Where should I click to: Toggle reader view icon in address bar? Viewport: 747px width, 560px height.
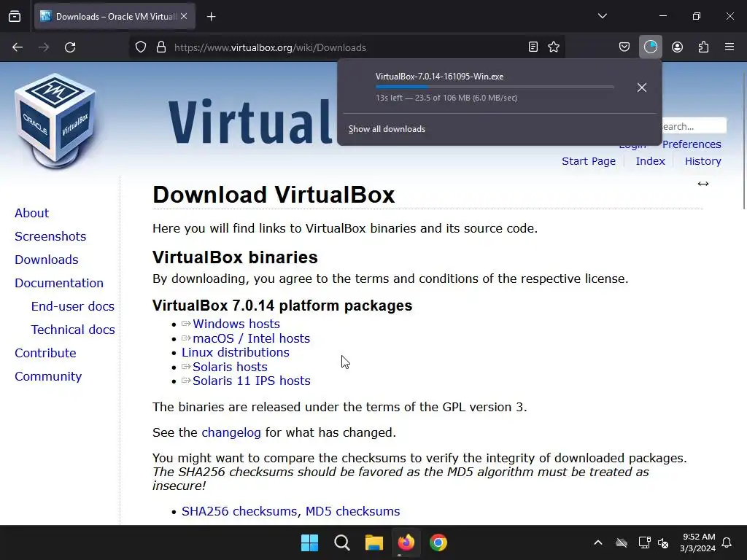(x=533, y=47)
